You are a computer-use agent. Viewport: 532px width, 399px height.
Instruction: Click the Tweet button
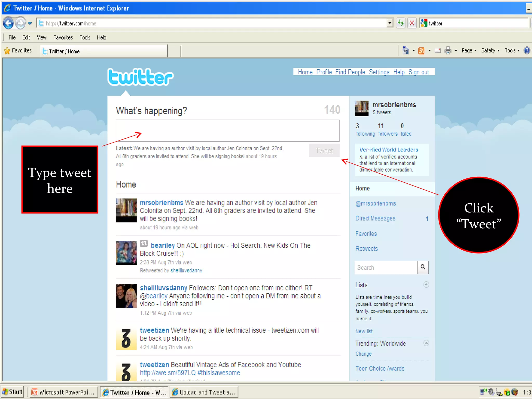[324, 151]
